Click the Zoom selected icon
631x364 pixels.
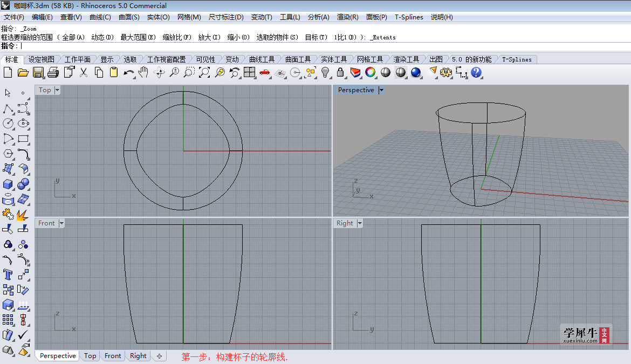tap(220, 72)
